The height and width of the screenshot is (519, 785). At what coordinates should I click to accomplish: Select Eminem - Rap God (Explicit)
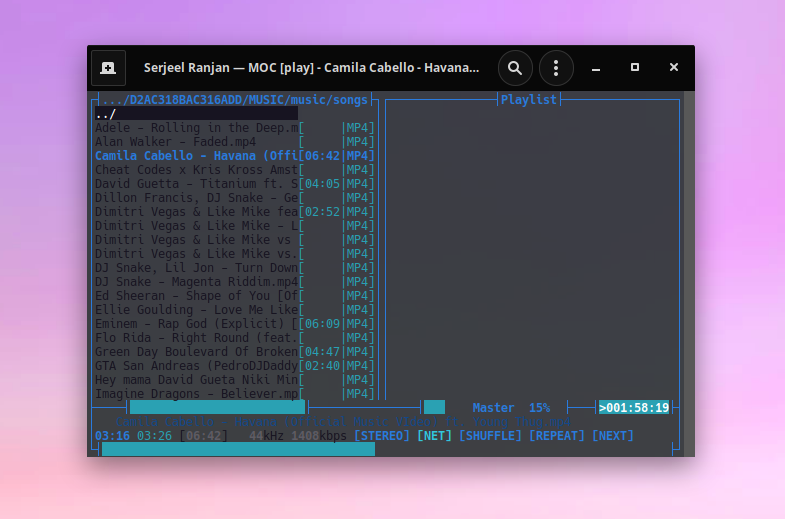tap(234, 324)
